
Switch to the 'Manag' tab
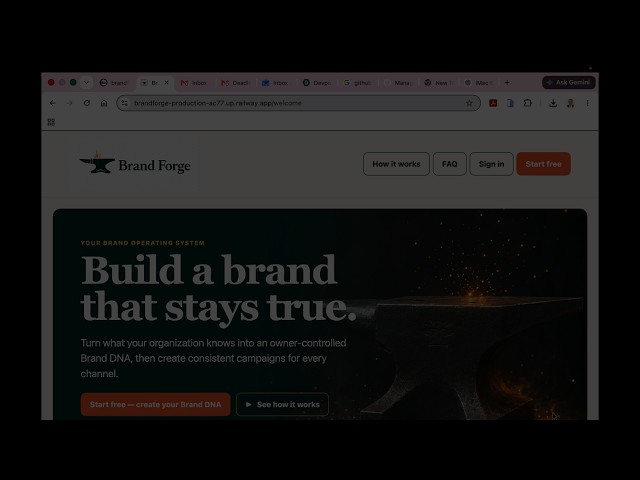coord(398,83)
